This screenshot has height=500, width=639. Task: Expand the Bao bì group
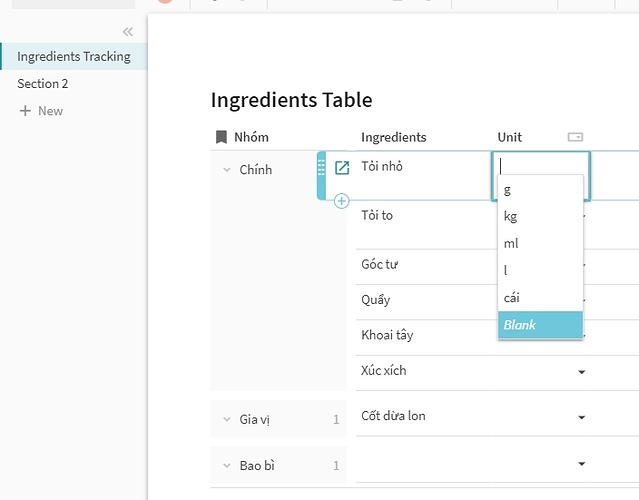coord(227,465)
